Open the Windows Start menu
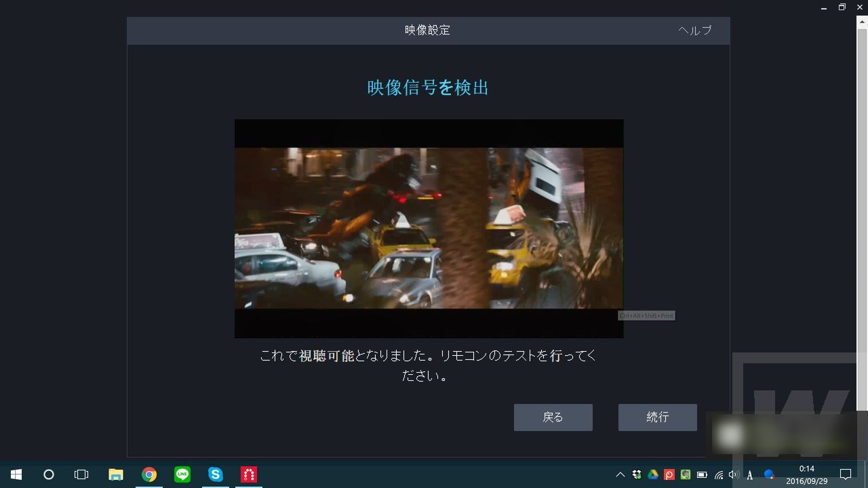Image resolution: width=868 pixels, height=488 pixels. 16,474
